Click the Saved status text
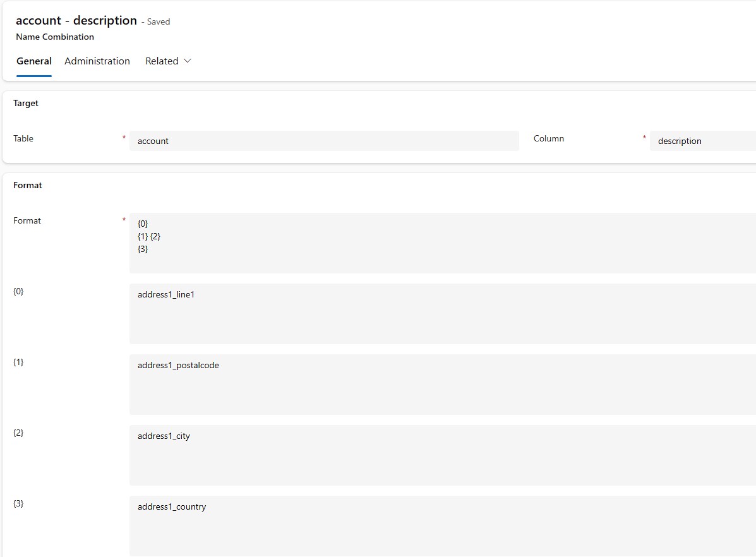 [x=158, y=21]
